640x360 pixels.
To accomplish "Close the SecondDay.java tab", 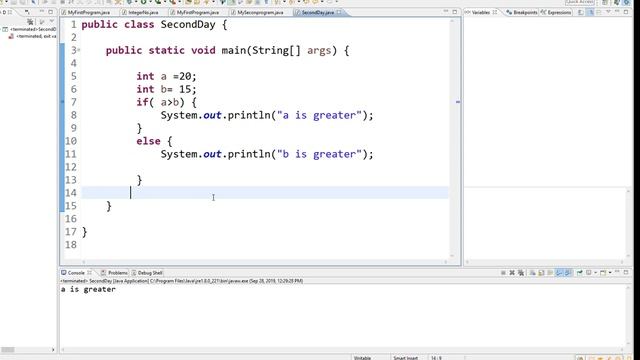I will coord(339,13).
